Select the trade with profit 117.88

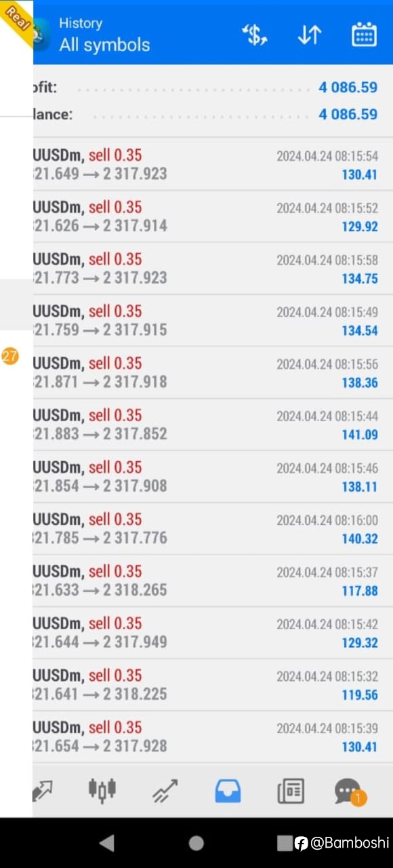(x=213, y=580)
